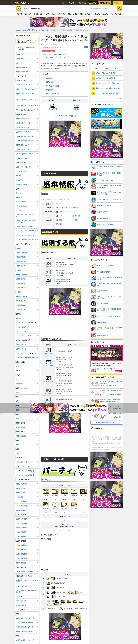The width and height of the screenshot is (138, 644).
Task: Open the 攻略メニュー hamburger icon
Action: click(x=17, y=36)
